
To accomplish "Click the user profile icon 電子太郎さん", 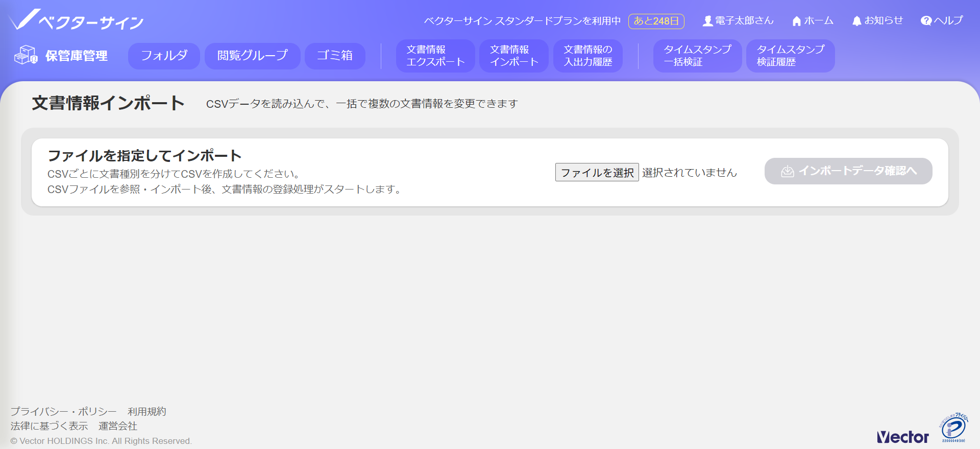I will (707, 21).
